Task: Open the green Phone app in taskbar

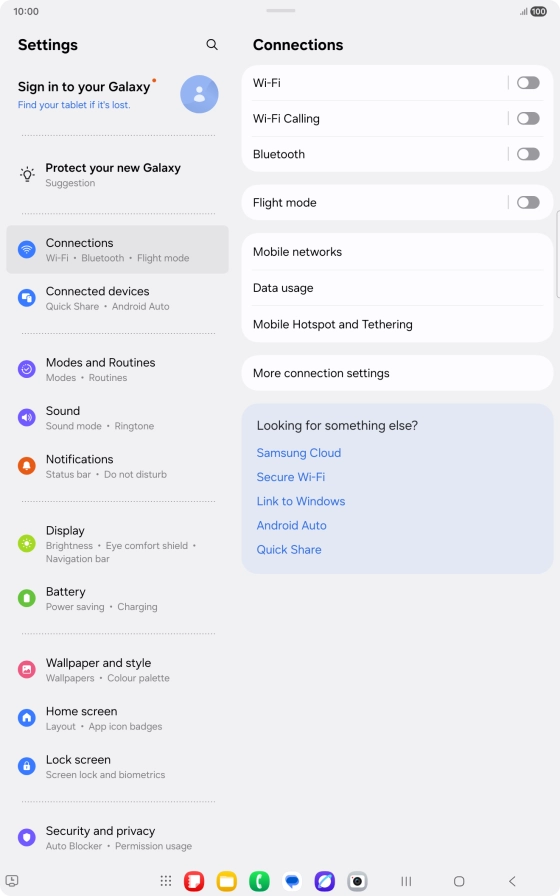Action: (x=259, y=881)
